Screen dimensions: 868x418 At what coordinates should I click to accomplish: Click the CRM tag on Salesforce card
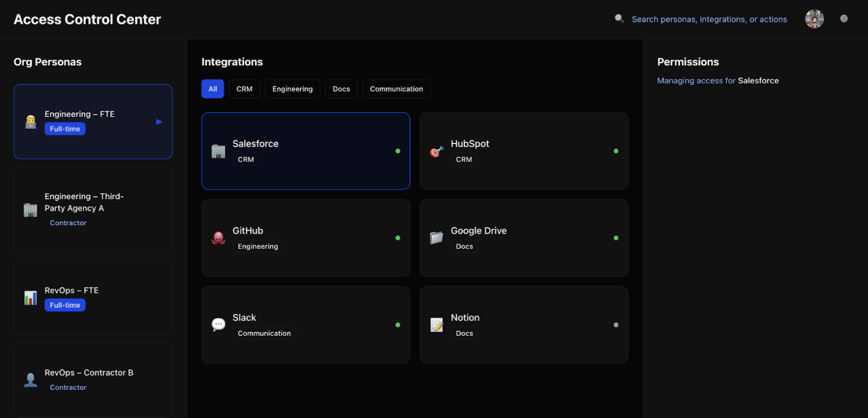pos(246,160)
